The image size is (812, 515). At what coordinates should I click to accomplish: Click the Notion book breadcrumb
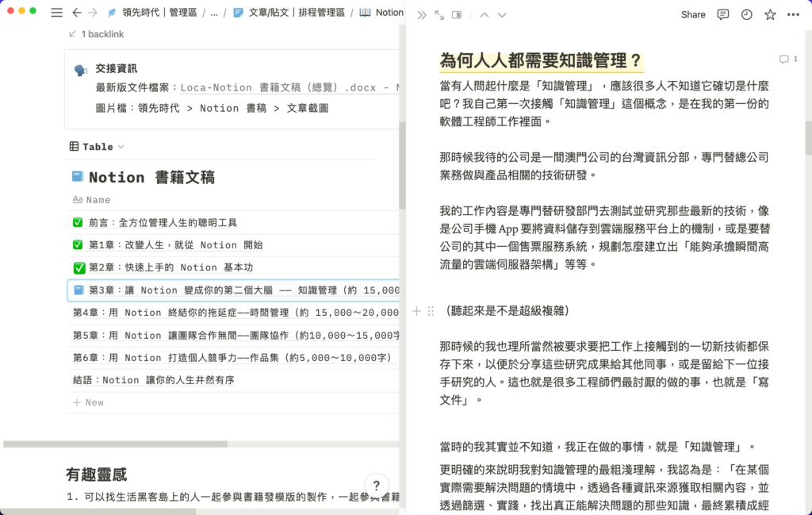click(381, 13)
